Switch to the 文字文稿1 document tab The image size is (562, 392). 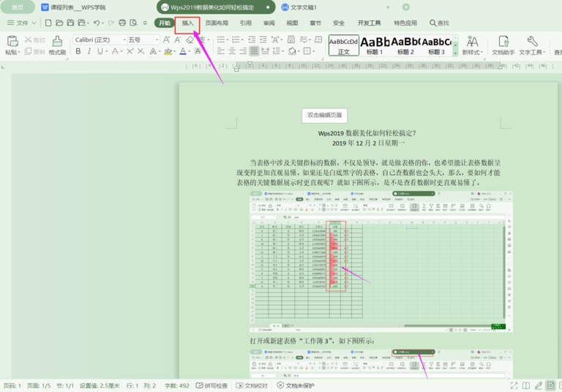pos(299,7)
